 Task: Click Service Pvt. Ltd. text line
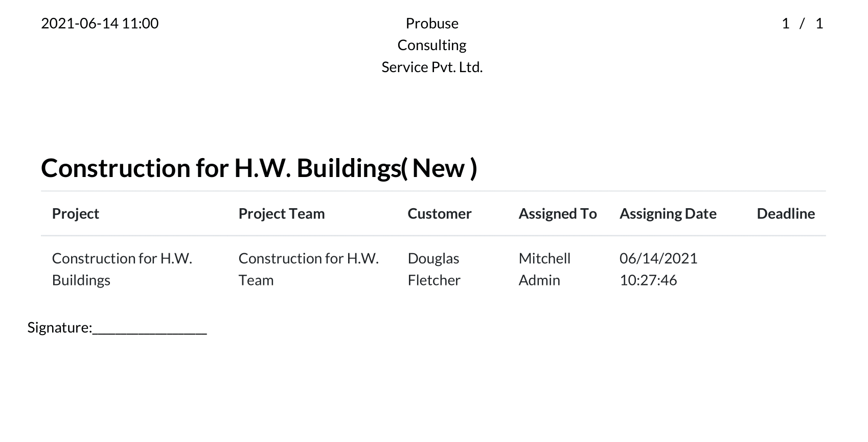(x=432, y=68)
